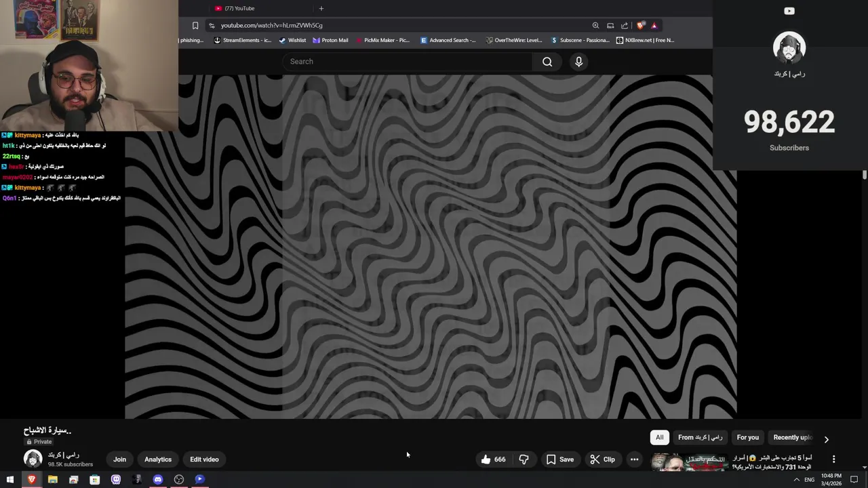Click the Join membership button
Screen dimensions: 868x488
(x=119, y=460)
